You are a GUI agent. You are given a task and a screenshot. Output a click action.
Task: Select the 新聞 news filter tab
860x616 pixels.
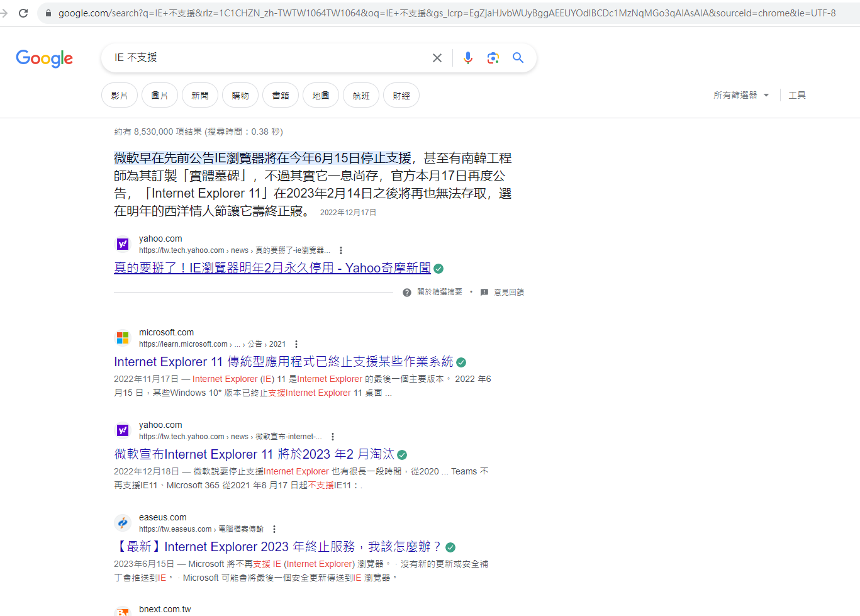click(200, 96)
